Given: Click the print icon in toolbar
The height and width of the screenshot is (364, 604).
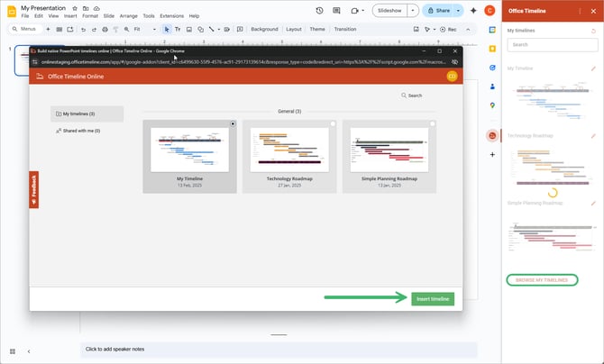Looking at the screenshot, I should coord(105,29).
